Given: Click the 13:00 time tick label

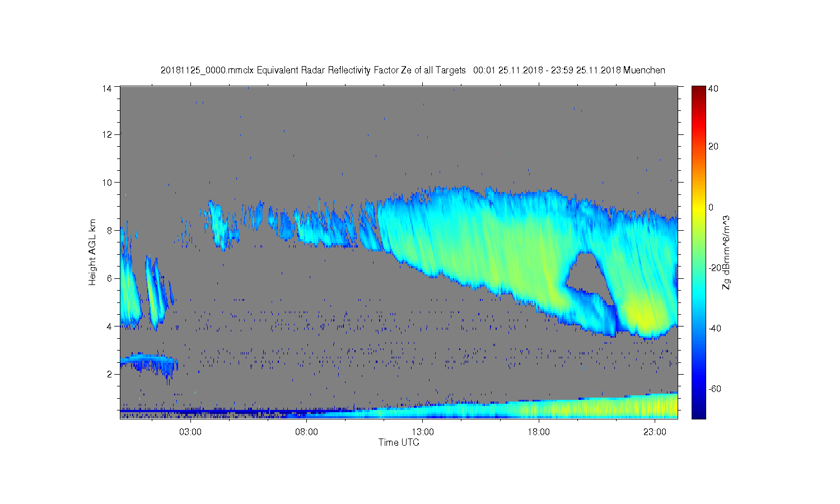Looking at the screenshot, I should click(x=423, y=432).
